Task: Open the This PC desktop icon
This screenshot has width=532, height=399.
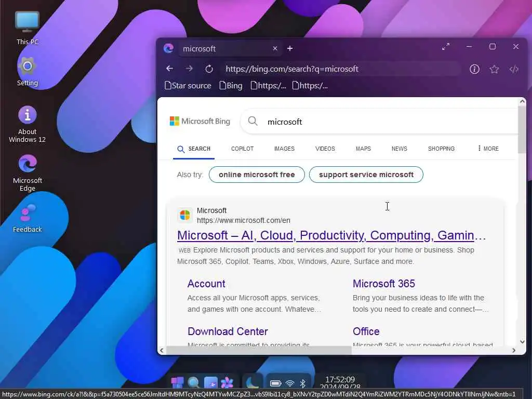Action: click(27, 28)
